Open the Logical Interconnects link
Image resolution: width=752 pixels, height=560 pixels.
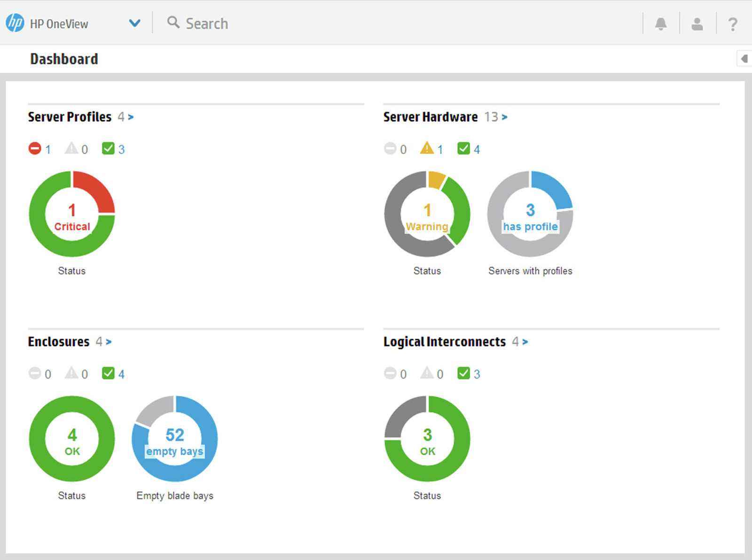click(x=445, y=341)
